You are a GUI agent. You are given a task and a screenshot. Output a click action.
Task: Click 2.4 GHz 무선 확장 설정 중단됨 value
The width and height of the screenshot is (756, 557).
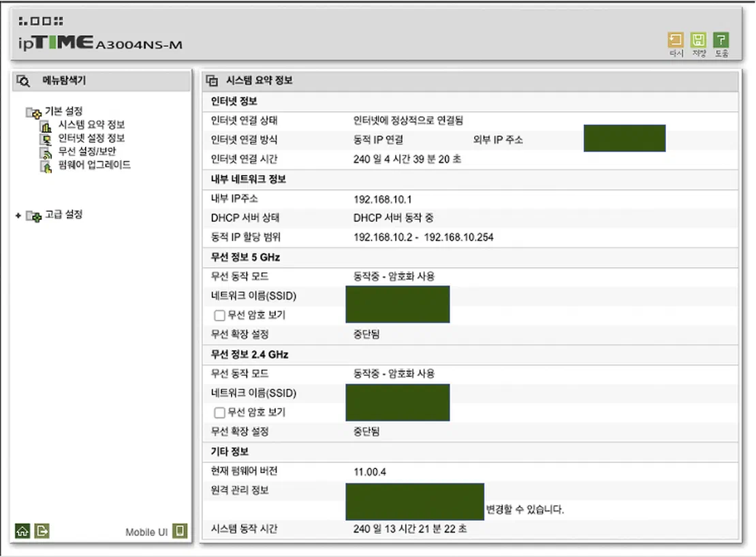pos(366,432)
